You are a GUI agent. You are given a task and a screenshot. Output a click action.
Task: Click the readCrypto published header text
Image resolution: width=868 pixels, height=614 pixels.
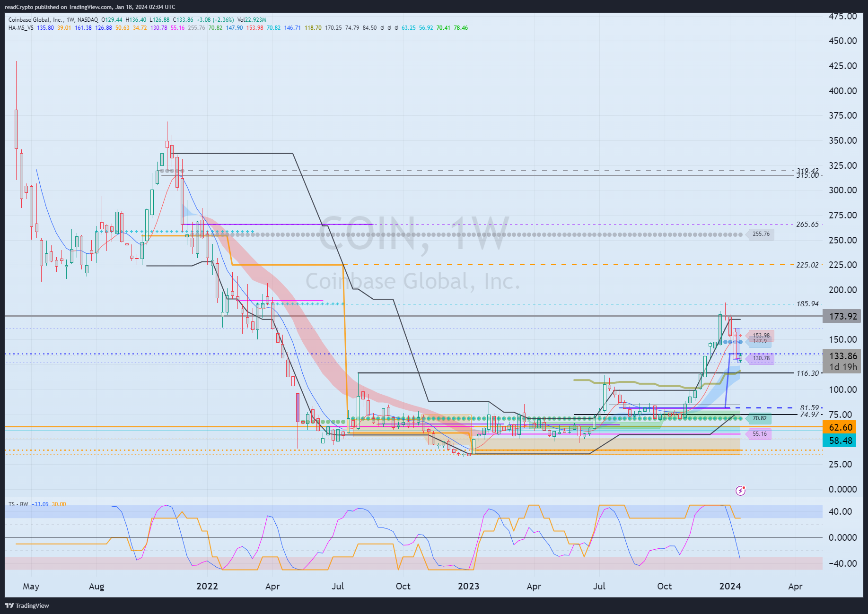(90, 7)
